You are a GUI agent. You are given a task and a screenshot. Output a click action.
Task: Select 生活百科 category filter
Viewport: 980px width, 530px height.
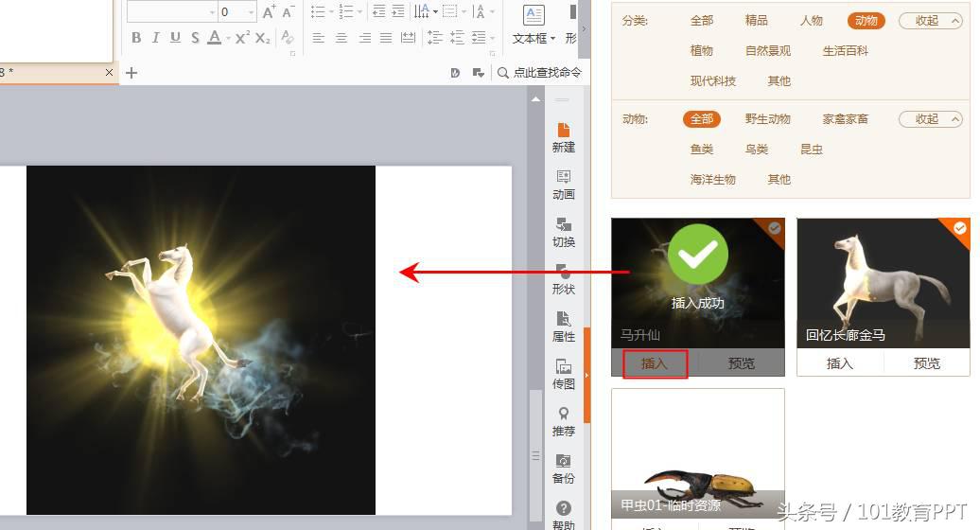click(x=845, y=50)
